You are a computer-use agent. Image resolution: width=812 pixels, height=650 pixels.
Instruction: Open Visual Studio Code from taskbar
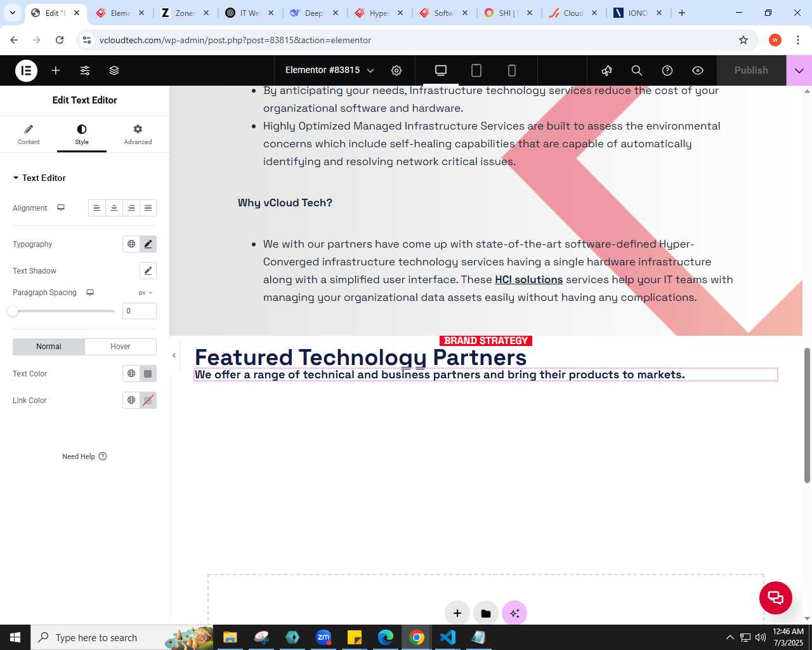(448, 637)
